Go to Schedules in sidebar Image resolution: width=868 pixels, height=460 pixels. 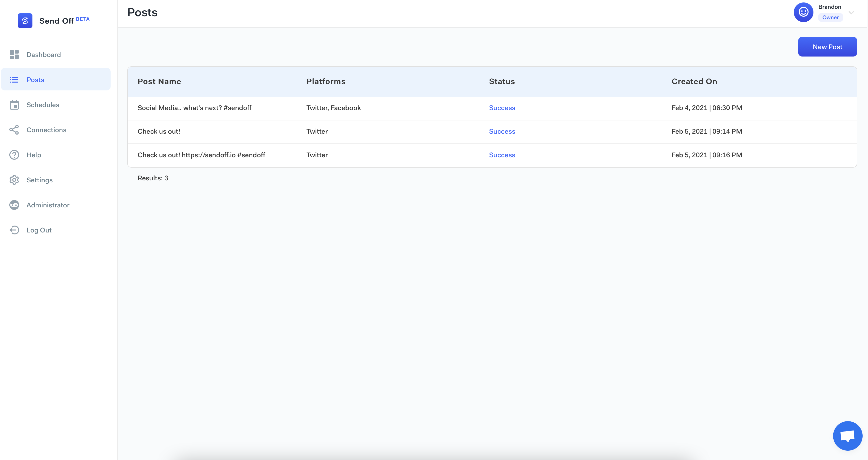click(x=43, y=105)
